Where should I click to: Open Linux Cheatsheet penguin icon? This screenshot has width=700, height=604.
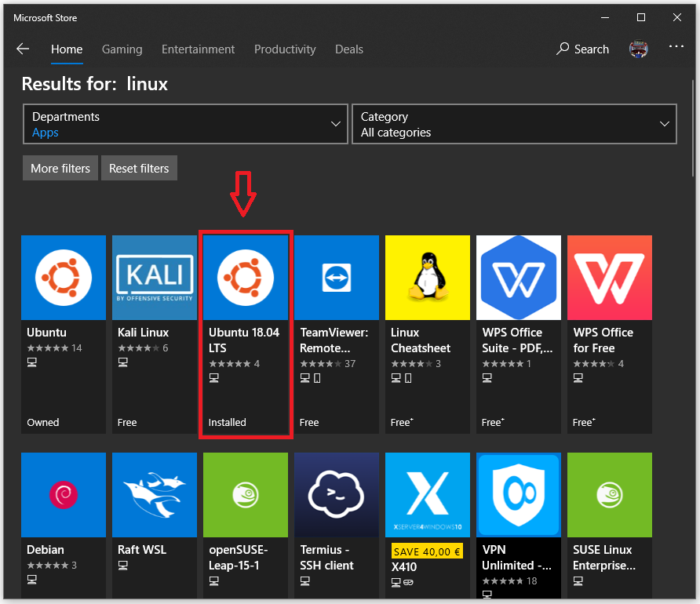[428, 278]
